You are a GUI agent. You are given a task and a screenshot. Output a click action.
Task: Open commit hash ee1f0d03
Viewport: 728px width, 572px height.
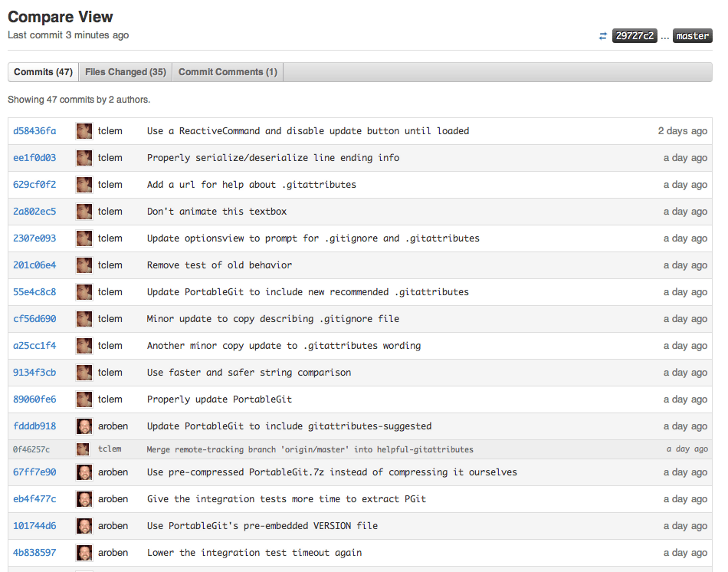point(34,158)
